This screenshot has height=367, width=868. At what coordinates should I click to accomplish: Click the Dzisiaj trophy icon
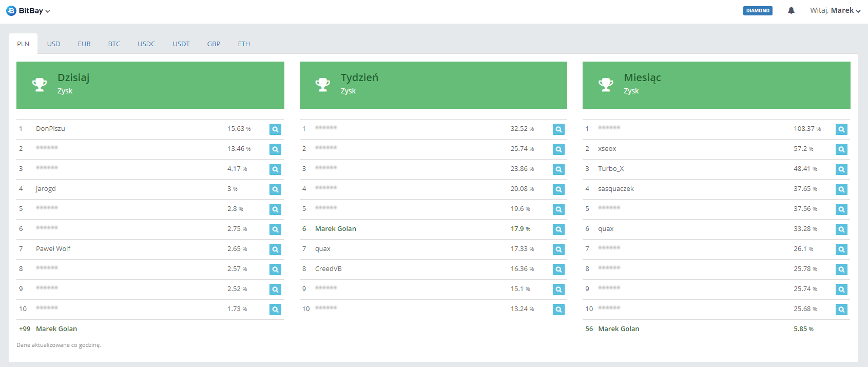[40, 85]
